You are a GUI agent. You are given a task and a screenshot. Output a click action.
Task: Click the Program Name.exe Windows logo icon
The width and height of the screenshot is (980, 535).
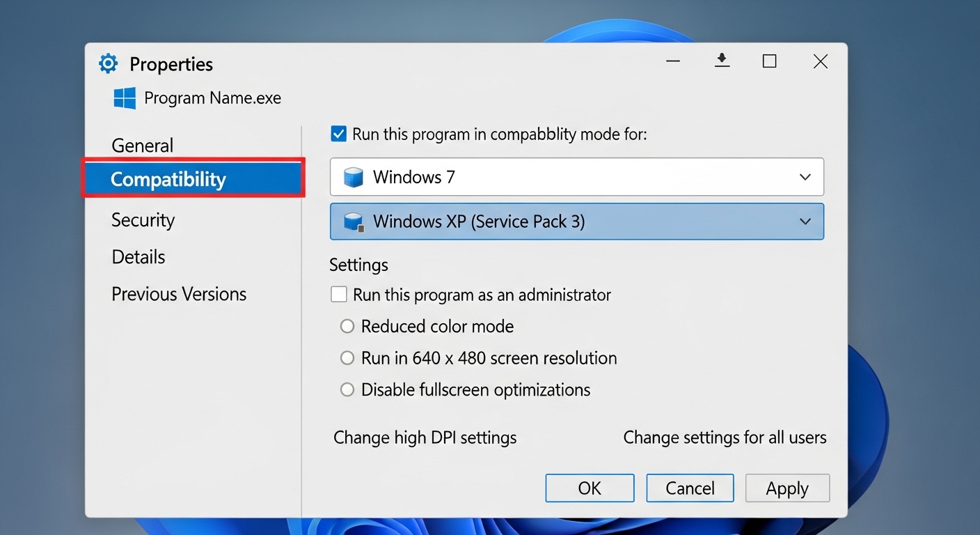click(x=123, y=98)
